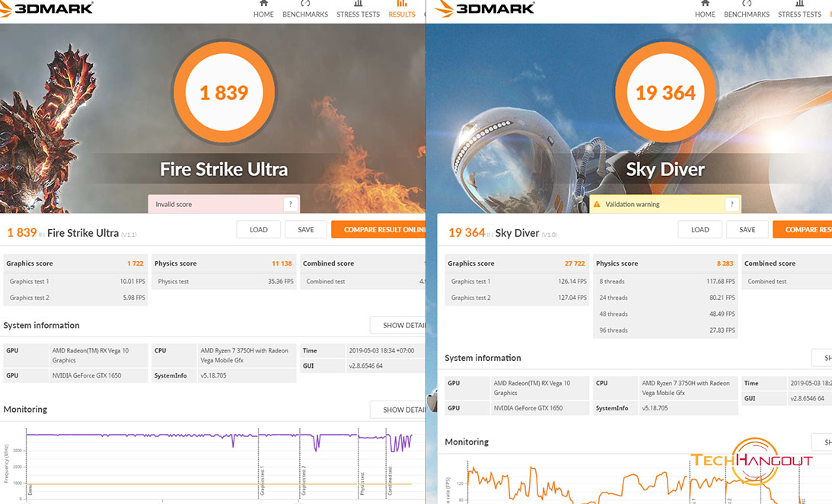Select the RESULTS tab in Fire Strike Ultra window

402,10
